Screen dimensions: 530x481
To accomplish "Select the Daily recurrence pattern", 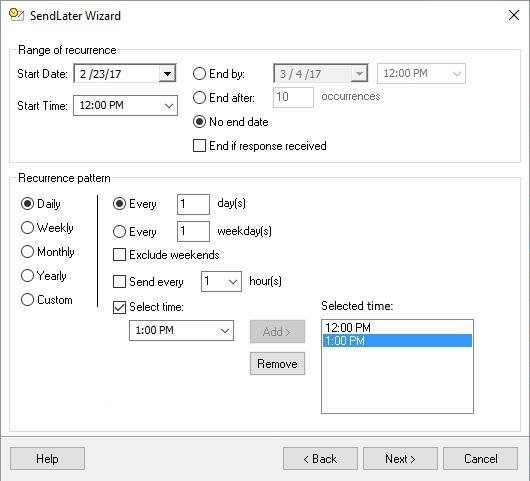I will coord(27,203).
